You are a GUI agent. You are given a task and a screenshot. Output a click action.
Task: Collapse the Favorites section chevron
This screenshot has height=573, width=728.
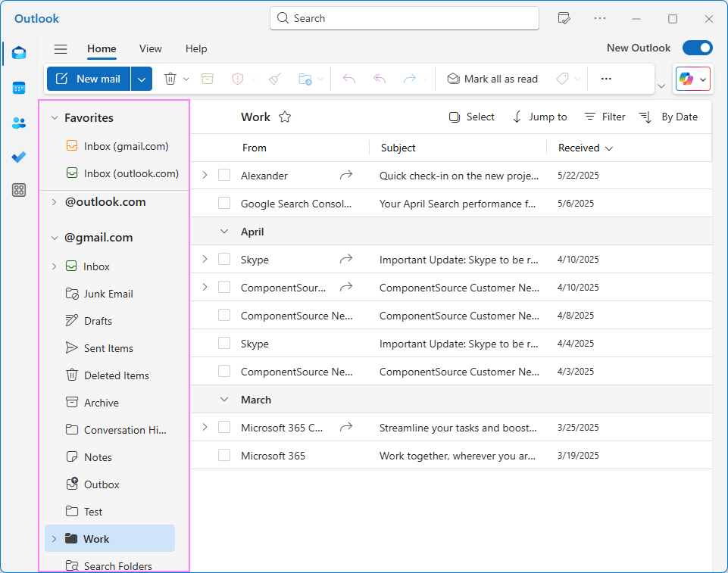(x=55, y=118)
